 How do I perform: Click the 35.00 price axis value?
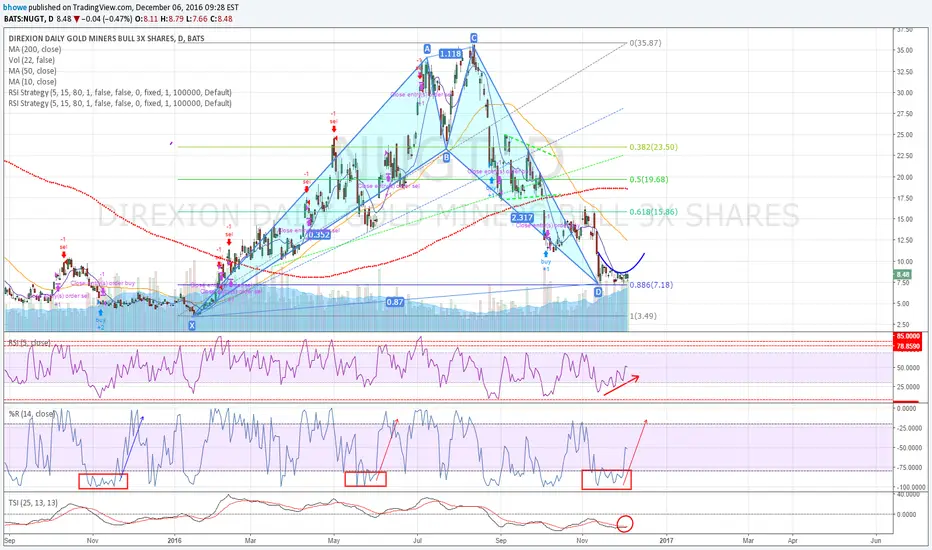coord(904,51)
